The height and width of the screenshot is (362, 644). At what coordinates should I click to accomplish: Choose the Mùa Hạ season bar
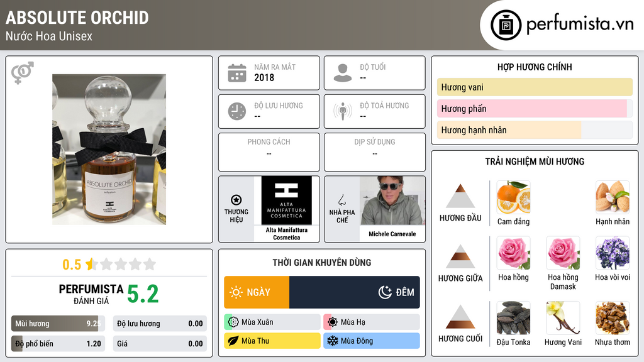click(x=372, y=322)
